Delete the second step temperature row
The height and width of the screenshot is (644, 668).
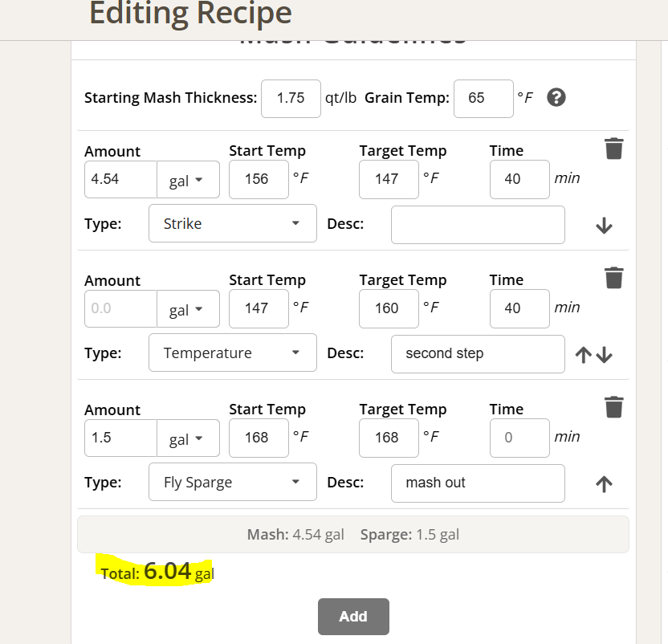coord(613,278)
